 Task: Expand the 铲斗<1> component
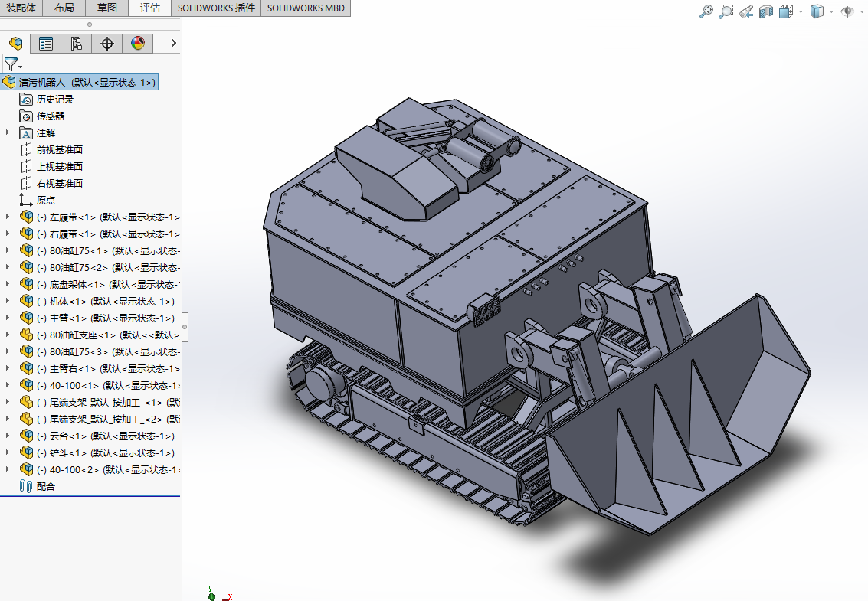point(8,452)
